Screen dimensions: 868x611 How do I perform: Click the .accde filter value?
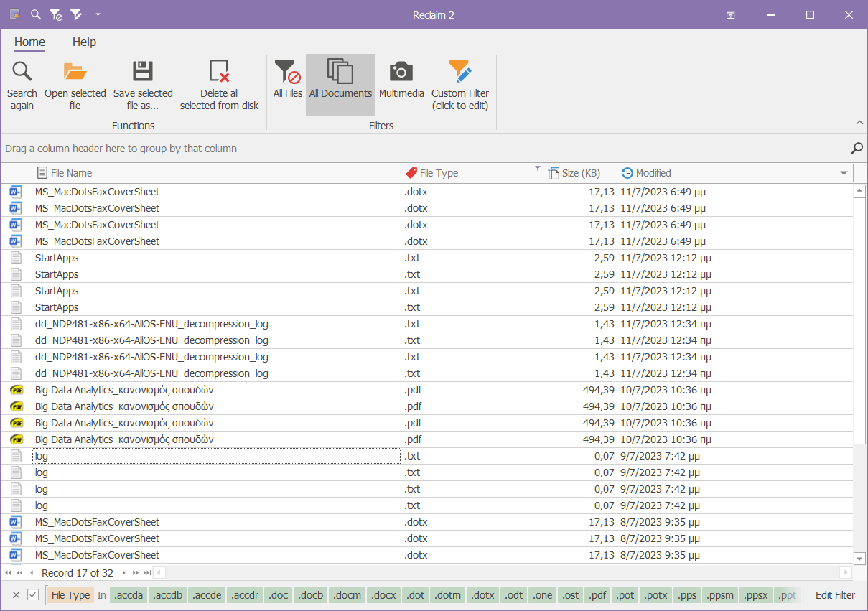pyautogui.click(x=207, y=595)
